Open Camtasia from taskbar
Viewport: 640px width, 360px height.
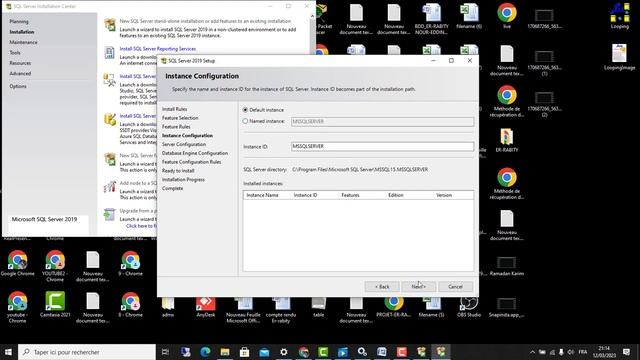coord(323,352)
